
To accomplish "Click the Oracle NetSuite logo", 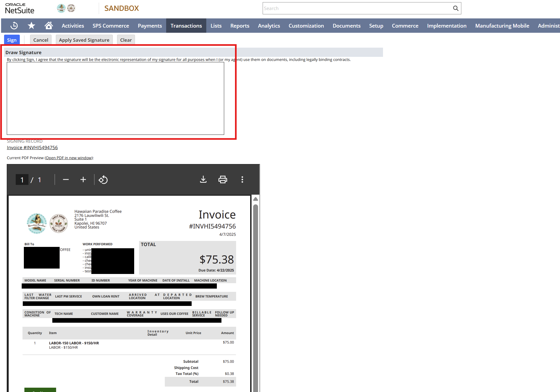I will coord(20,8).
